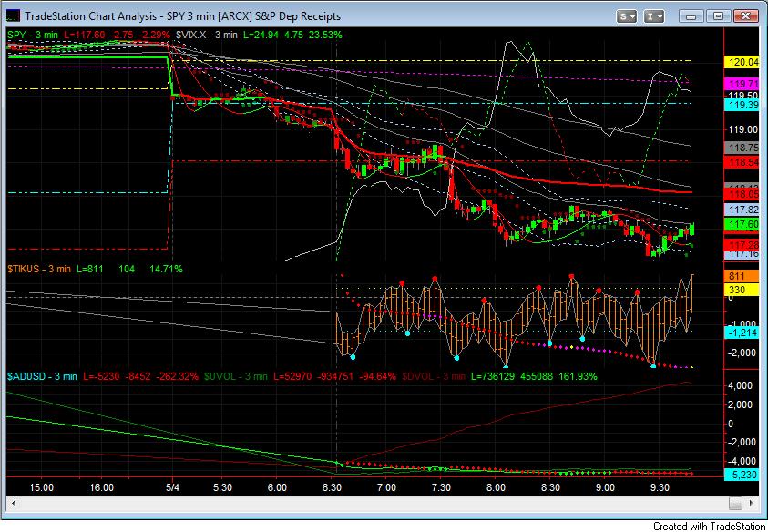This screenshot has width=768, height=532.
Task: Click the yellow 120.04 price marker
Action: [741, 62]
